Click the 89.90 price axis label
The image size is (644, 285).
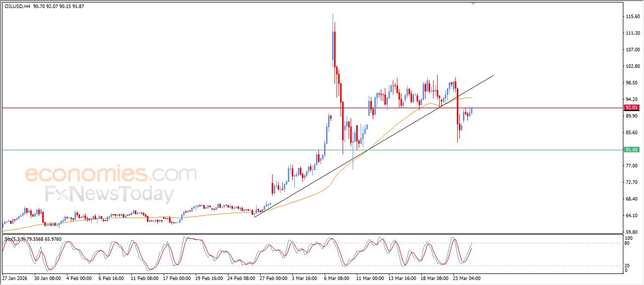click(x=632, y=116)
